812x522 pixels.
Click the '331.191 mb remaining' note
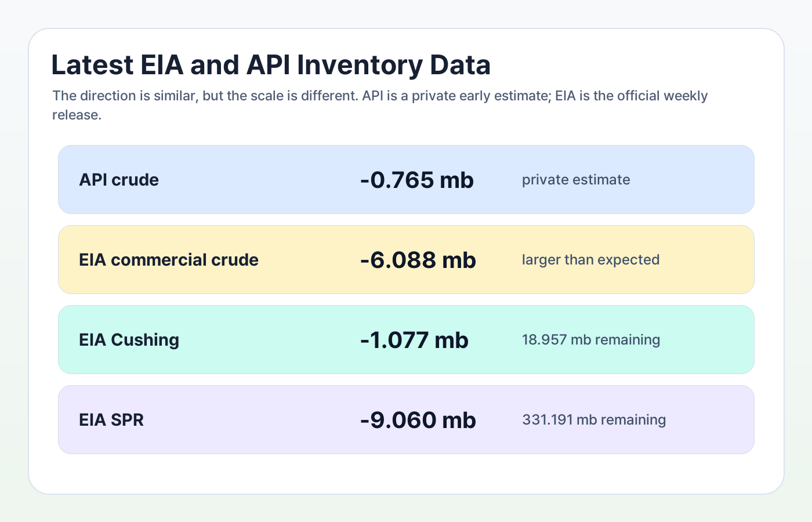tap(594, 420)
